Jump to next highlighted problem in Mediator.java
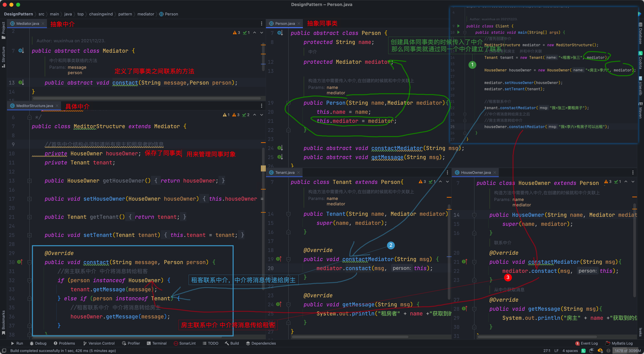This screenshot has width=644, height=354. (x=261, y=33)
